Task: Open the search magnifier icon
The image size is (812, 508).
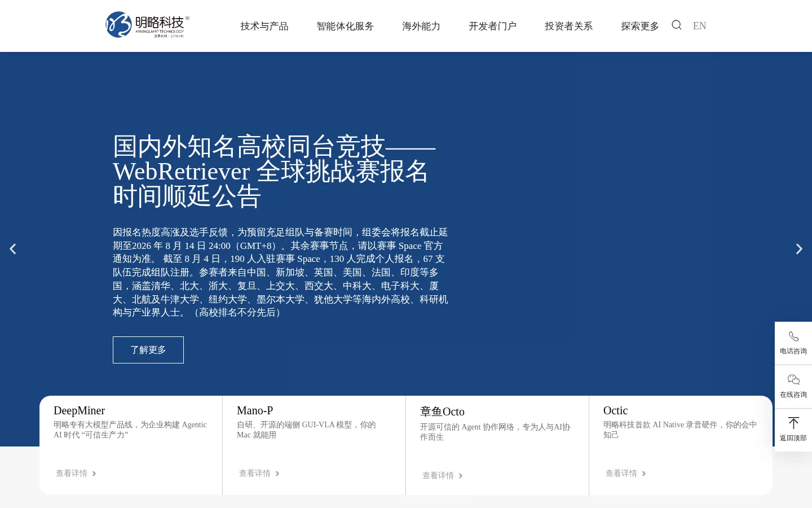Action: pyautogui.click(x=677, y=25)
